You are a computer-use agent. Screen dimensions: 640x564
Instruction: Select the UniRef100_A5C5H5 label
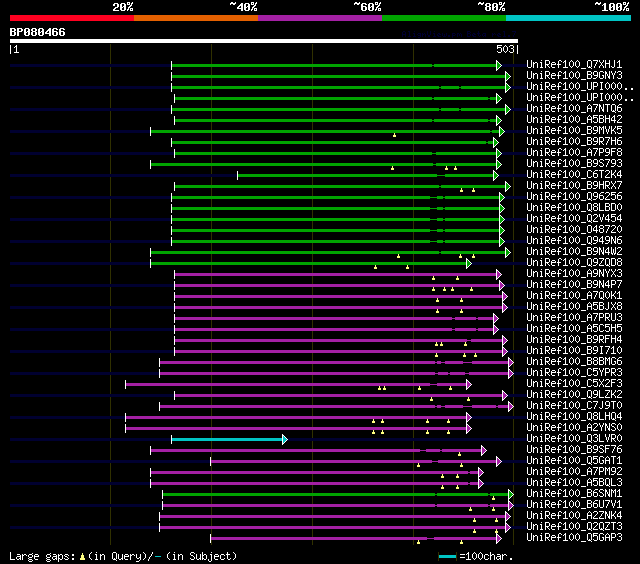(x=574, y=329)
